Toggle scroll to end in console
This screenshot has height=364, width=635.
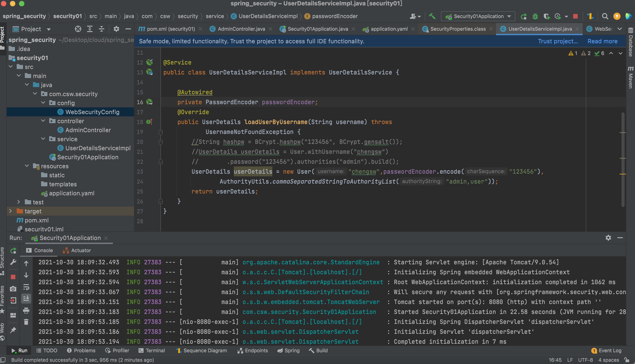[x=26, y=299]
